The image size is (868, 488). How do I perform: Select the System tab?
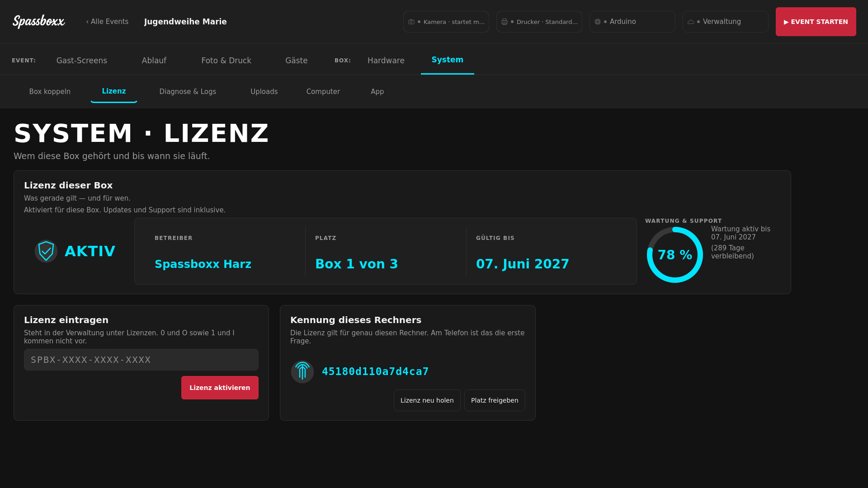(448, 60)
